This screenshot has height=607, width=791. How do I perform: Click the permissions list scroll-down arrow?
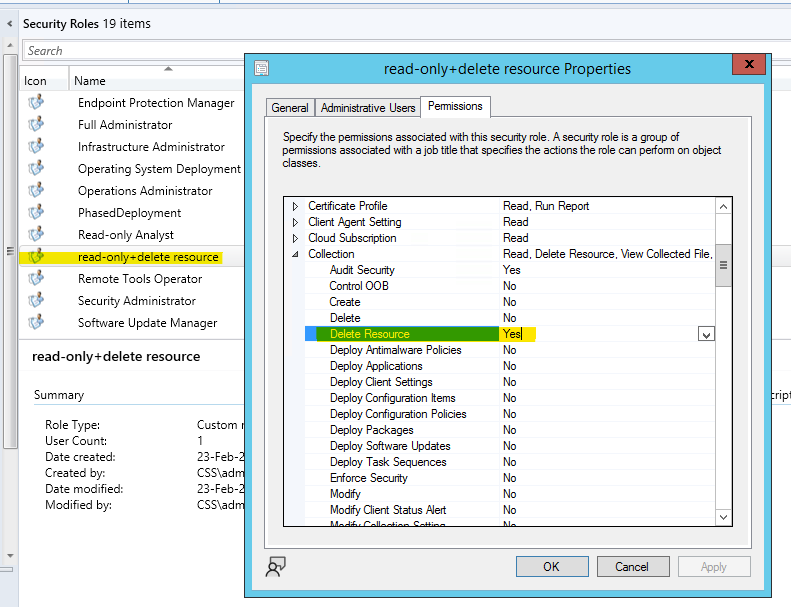click(723, 517)
